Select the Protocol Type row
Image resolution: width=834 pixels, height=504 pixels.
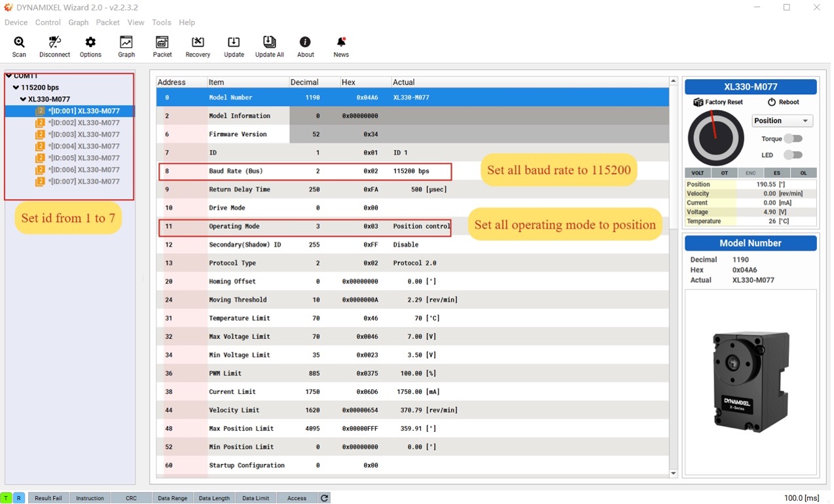pyautogui.click(x=412, y=263)
